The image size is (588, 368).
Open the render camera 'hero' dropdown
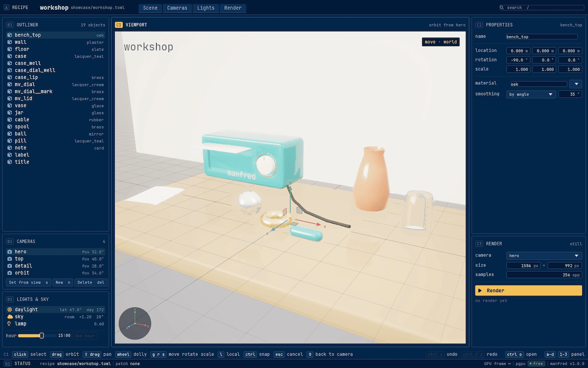544,256
